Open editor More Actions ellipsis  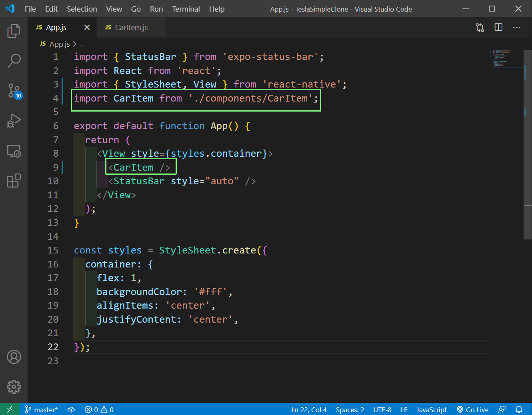(x=517, y=27)
